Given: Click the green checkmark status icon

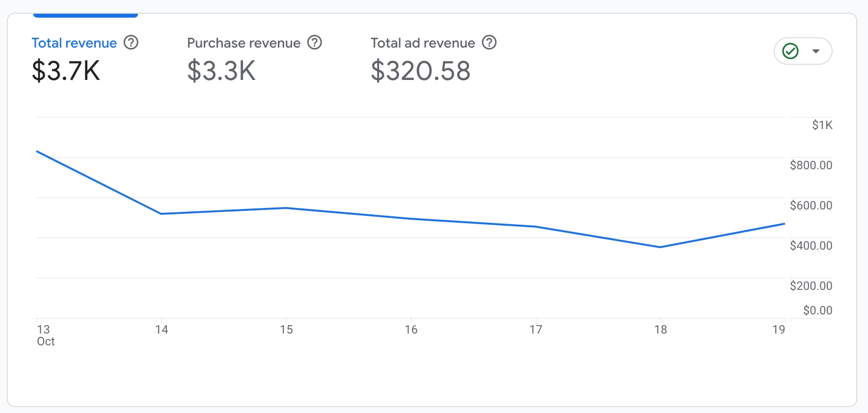Looking at the screenshot, I should coord(790,51).
